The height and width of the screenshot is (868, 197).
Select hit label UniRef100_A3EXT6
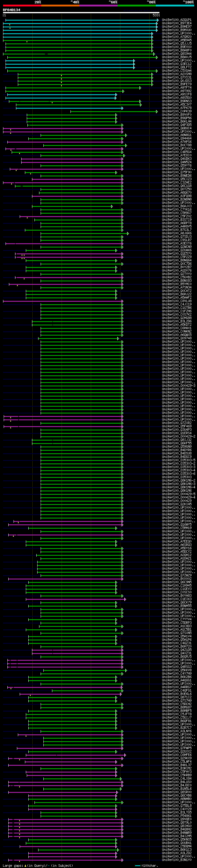point(177,243)
